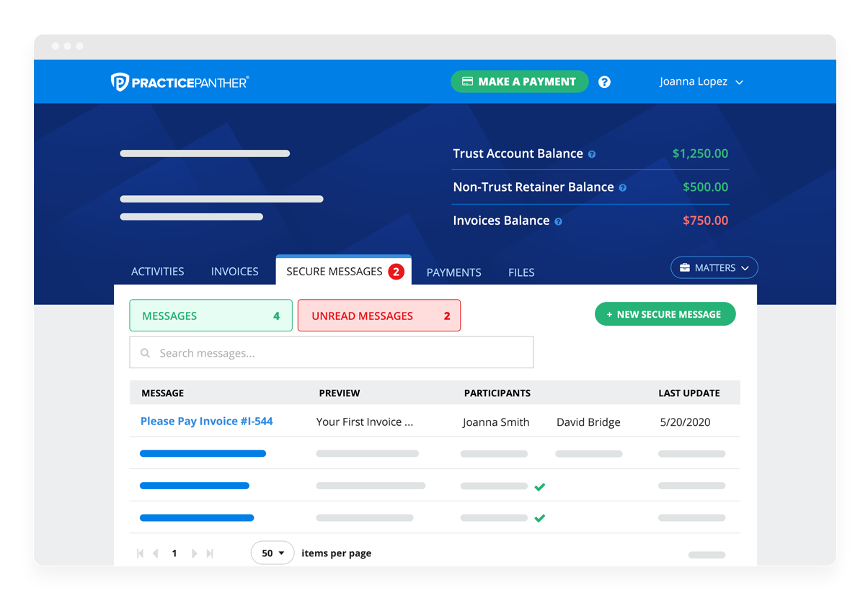Start a NEW SECURE MESSAGE
Image resolution: width=868 pixels, height=611 pixels.
(665, 313)
